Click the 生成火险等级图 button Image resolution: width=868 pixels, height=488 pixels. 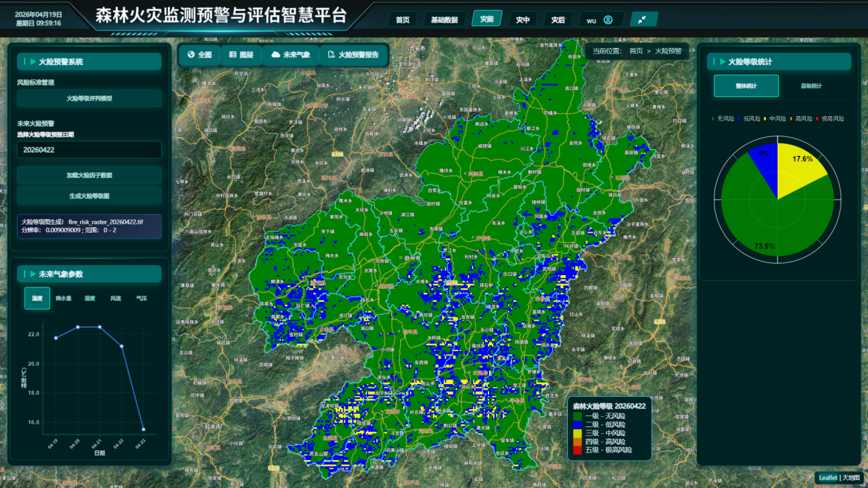pyautogui.click(x=89, y=196)
